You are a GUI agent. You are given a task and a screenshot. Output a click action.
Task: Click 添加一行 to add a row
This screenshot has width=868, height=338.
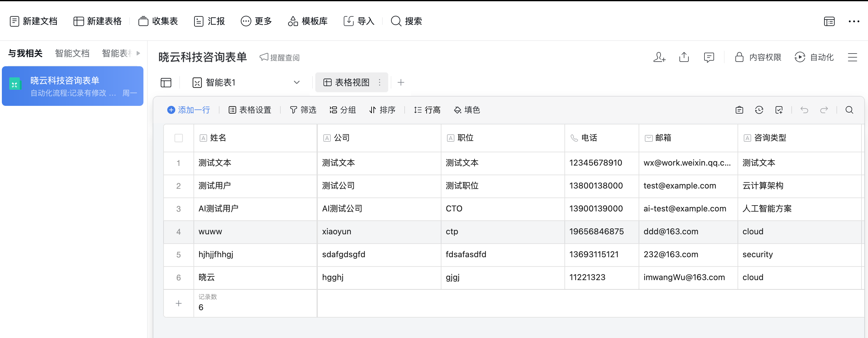pyautogui.click(x=189, y=110)
